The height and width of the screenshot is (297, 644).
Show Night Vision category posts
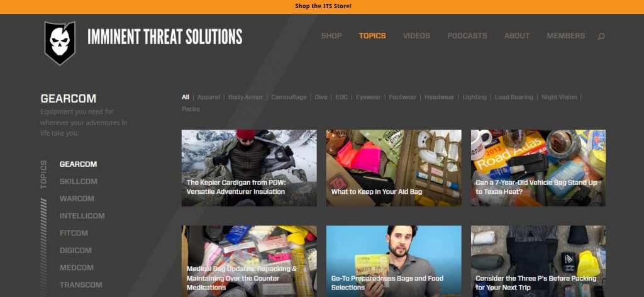click(559, 98)
